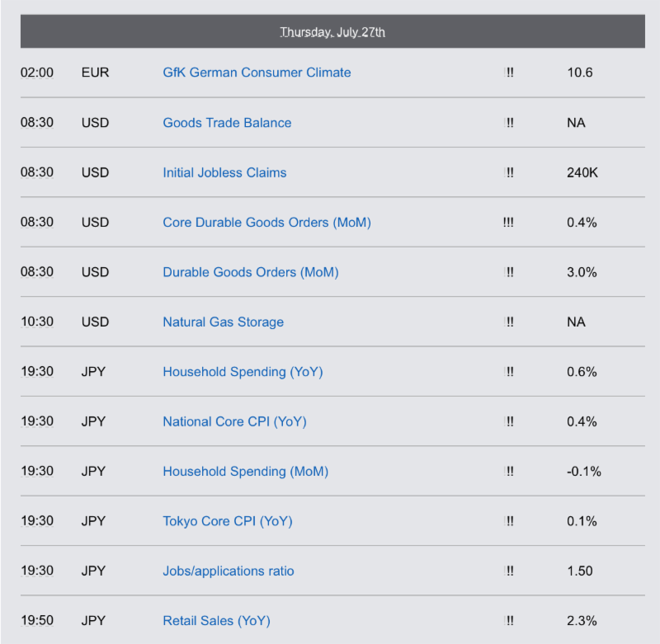
Task: Click the 02:00 time on the EUR row
Action: click(37, 73)
